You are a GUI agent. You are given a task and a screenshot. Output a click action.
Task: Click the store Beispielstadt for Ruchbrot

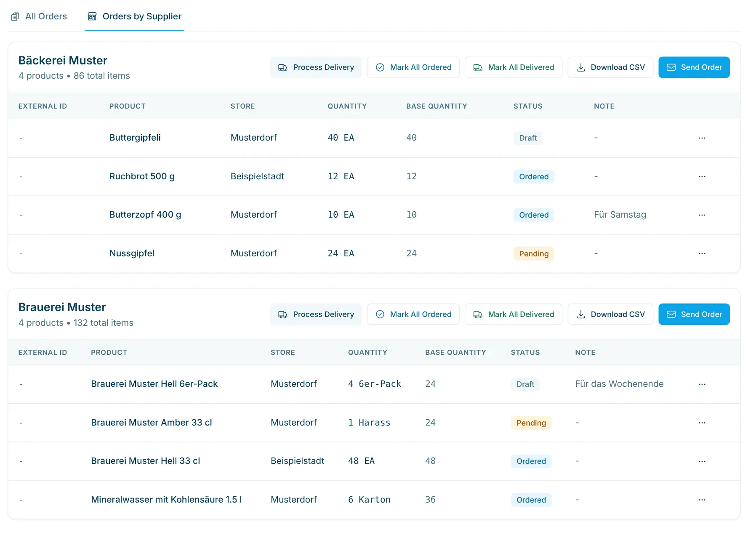[x=257, y=176]
